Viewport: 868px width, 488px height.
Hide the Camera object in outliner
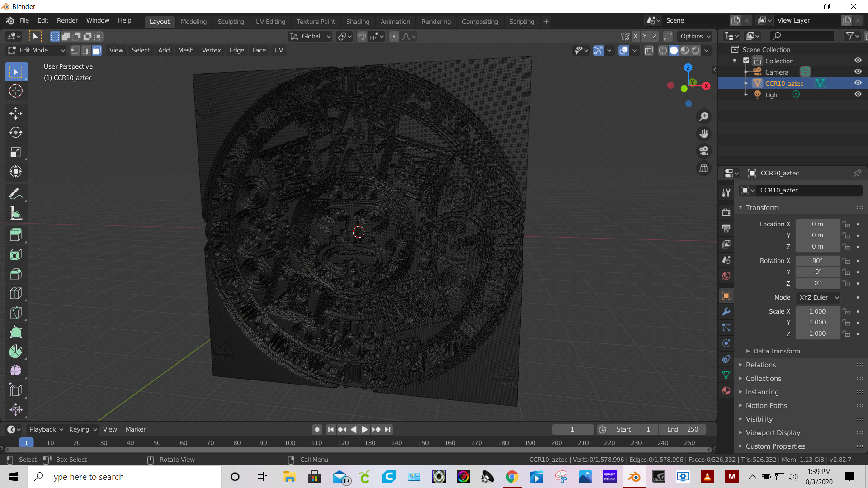point(858,72)
